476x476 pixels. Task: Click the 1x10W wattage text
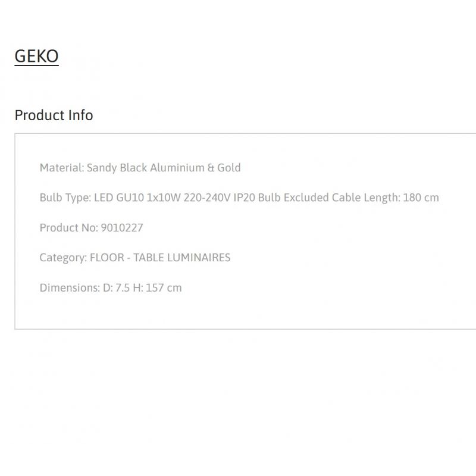tap(164, 198)
